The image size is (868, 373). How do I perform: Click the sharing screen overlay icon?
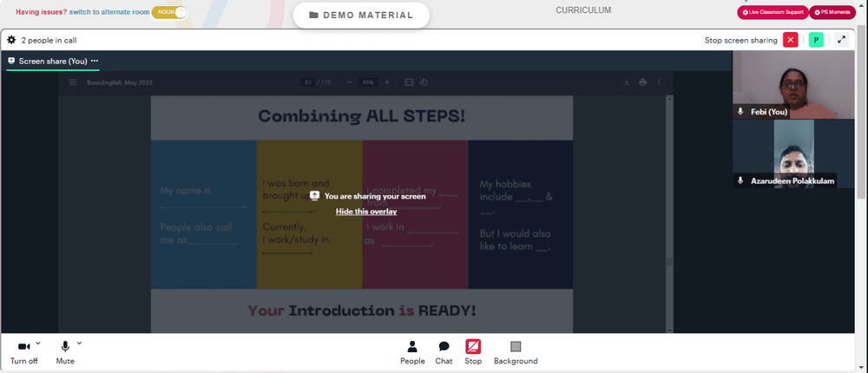point(314,195)
